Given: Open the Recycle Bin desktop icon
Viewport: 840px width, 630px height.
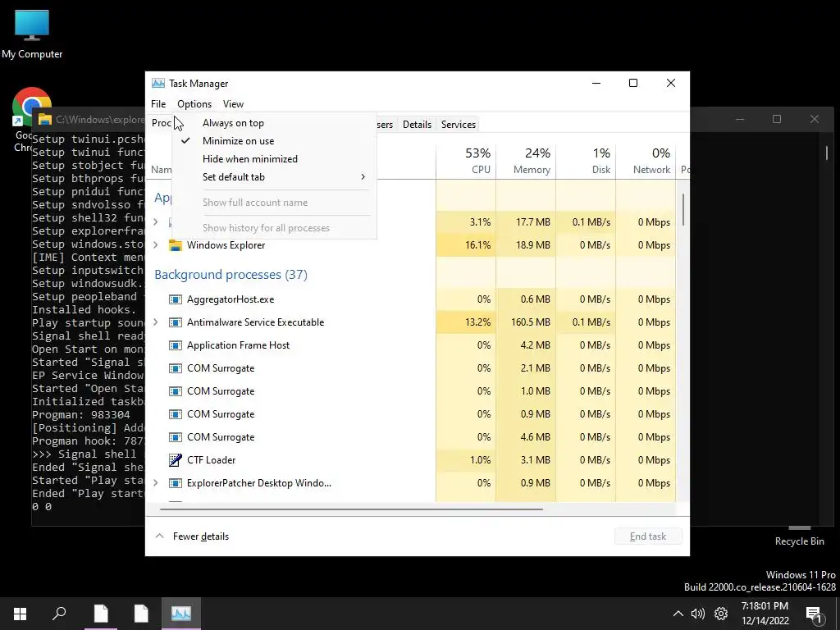Looking at the screenshot, I should [x=799, y=537].
